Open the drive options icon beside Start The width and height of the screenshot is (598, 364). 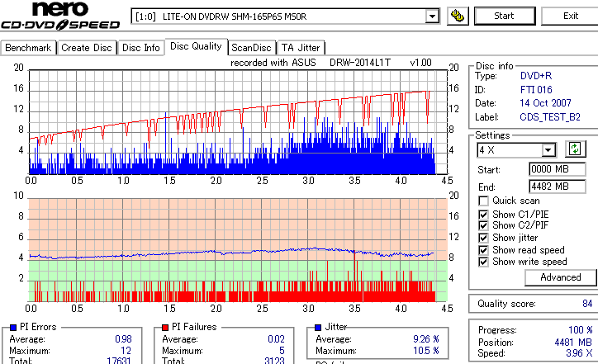458,16
